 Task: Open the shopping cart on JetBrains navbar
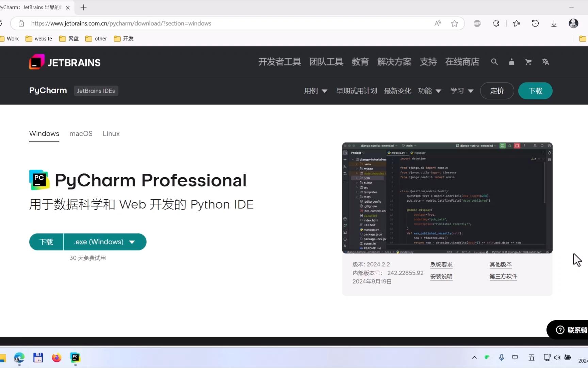coord(528,62)
